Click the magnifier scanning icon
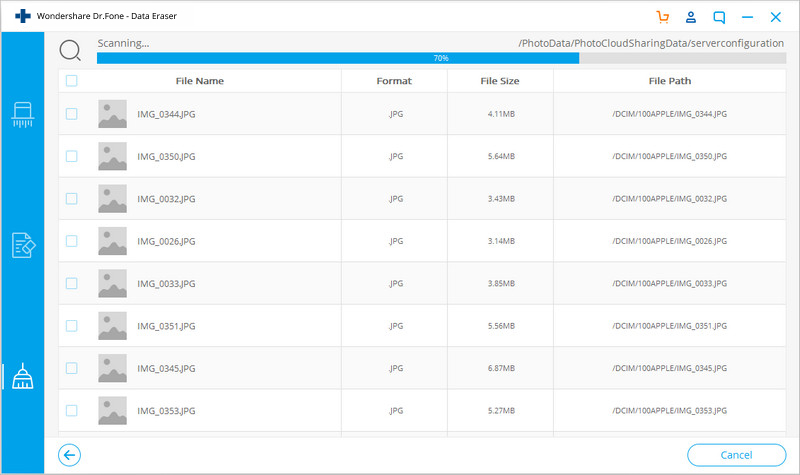Image resolution: width=800 pixels, height=475 pixels. coord(70,51)
